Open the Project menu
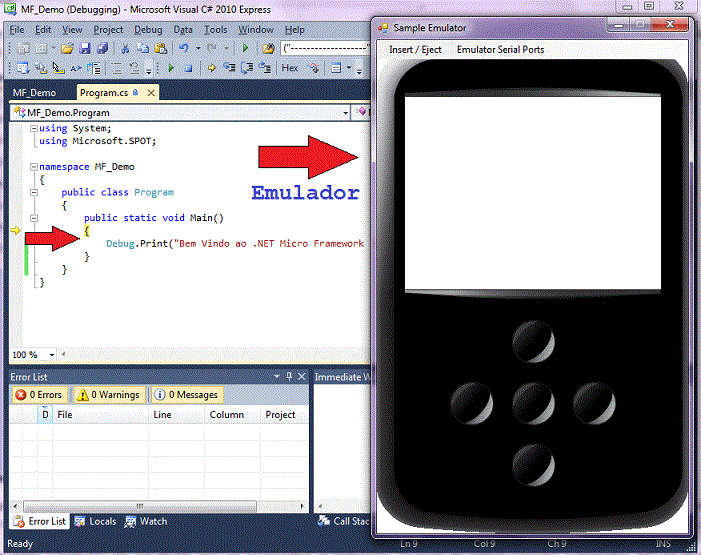This screenshot has width=701, height=555. click(x=108, y=30)
